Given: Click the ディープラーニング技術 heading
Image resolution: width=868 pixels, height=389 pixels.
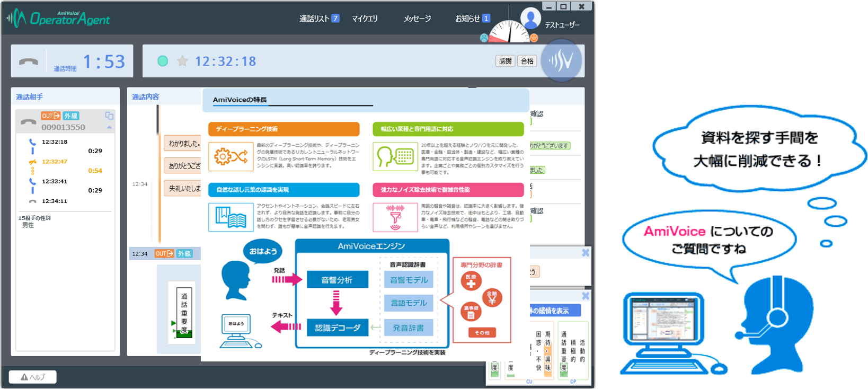Looking at the screenshot, I should [x=284, y=129].
